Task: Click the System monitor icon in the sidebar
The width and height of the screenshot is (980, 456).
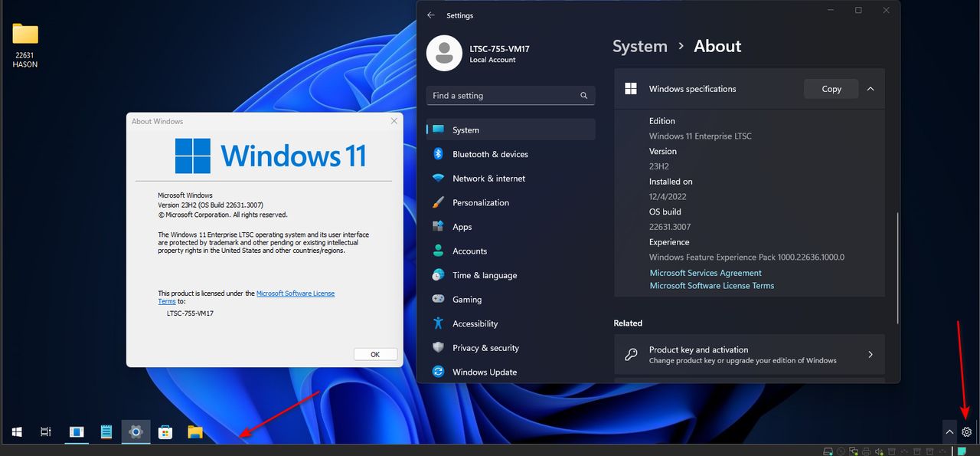Action: coord(438,130)
